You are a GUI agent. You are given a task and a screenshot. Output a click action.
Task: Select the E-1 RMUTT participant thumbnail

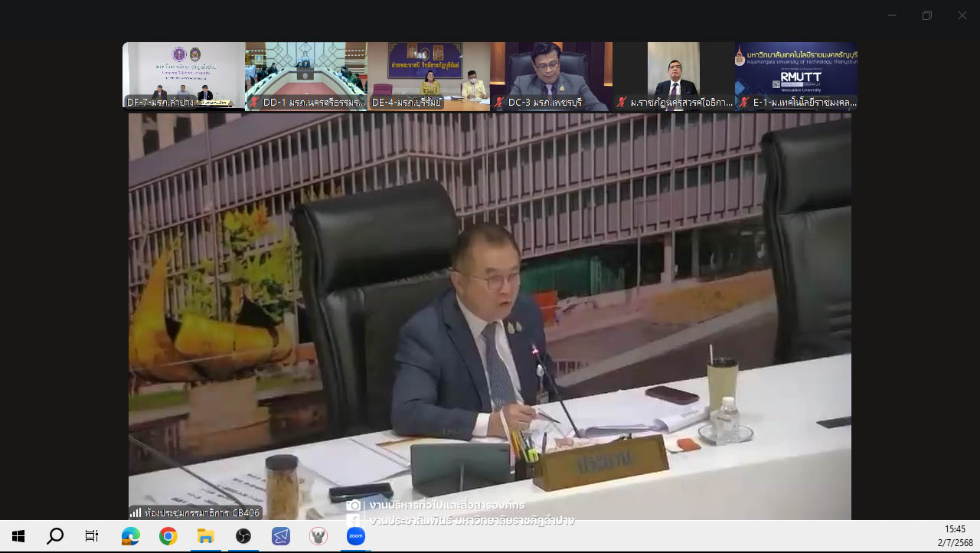pos(796,77)
